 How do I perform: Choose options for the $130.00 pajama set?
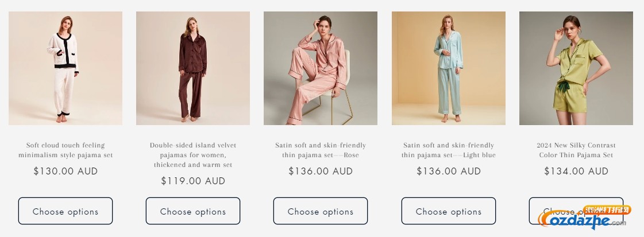pos(65,211)
